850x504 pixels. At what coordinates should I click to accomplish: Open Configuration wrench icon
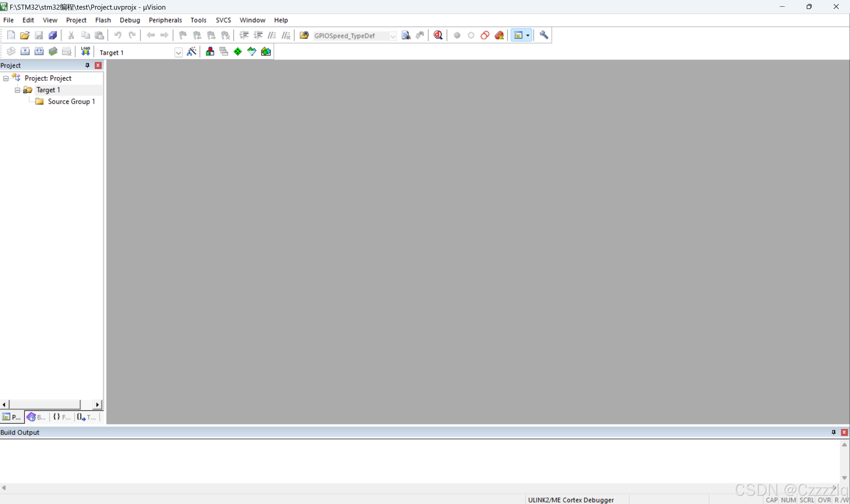tap(544, 35)
